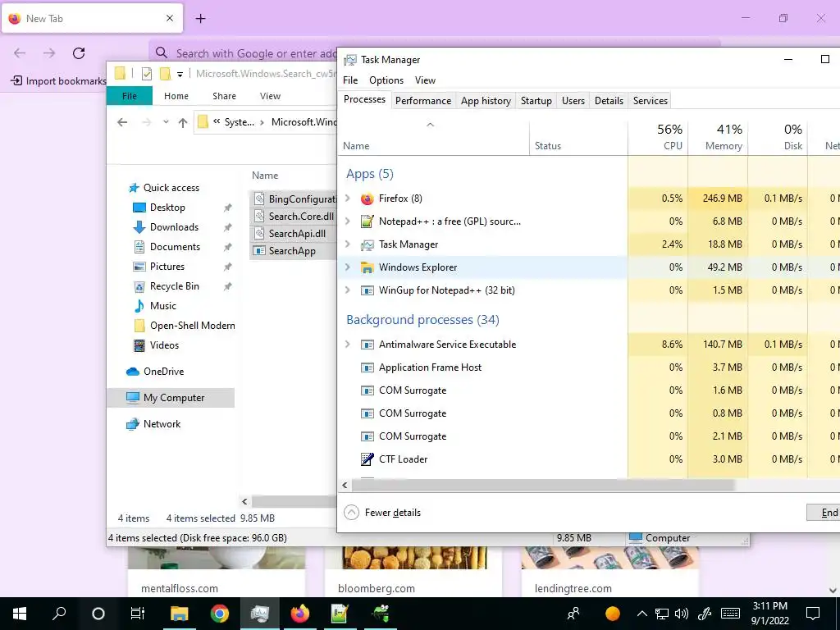Click Explorer file list horizontal scrollbar
The width and height of the screenshot is (840, 630).
pos(294,502)
